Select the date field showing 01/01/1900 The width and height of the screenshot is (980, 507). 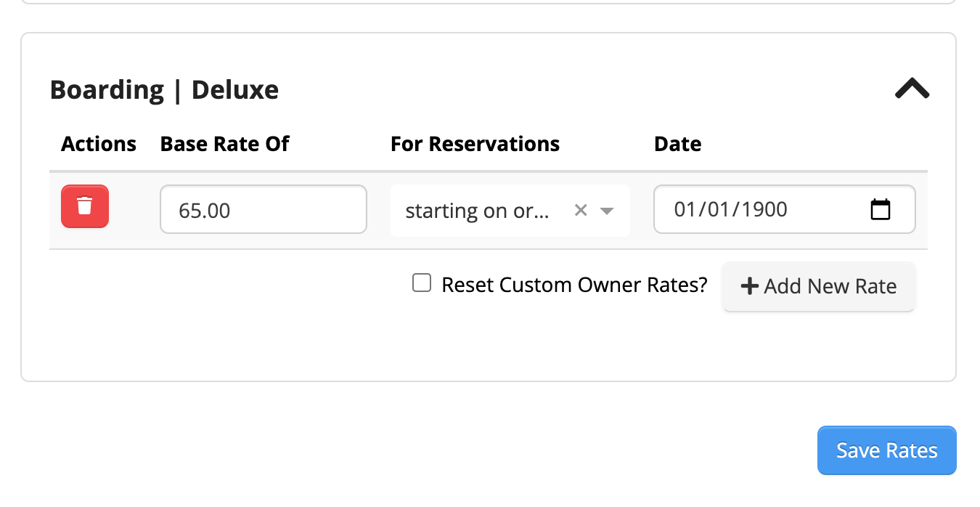pyautogui.click(x=762, y=209)
